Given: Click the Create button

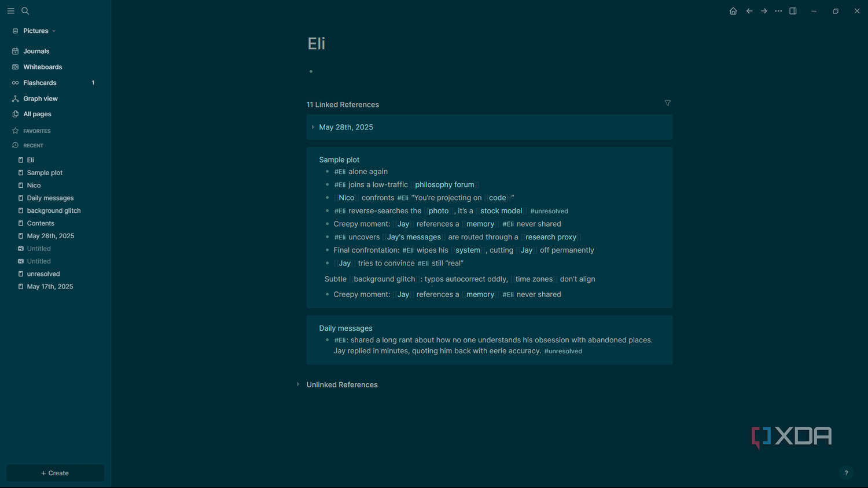Looking at the screenshot, I should pyautogui.click(x=55, y=473).
